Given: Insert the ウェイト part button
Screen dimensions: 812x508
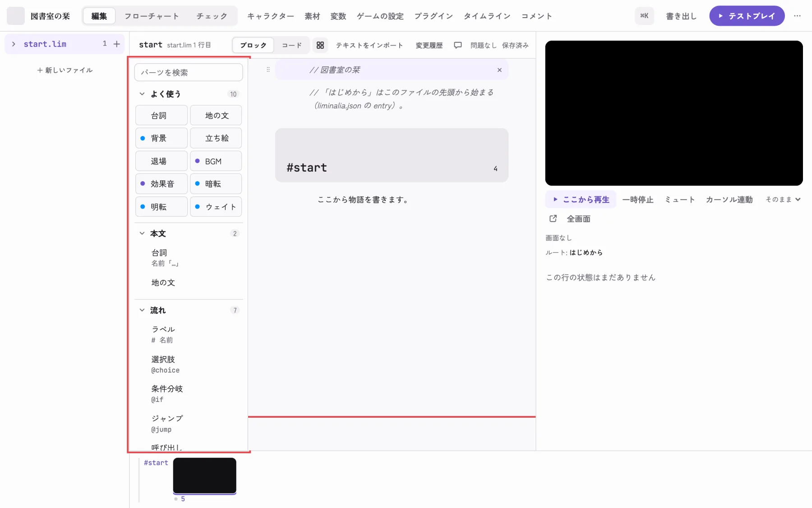Looking at the screenshot, I should (216, 207).
